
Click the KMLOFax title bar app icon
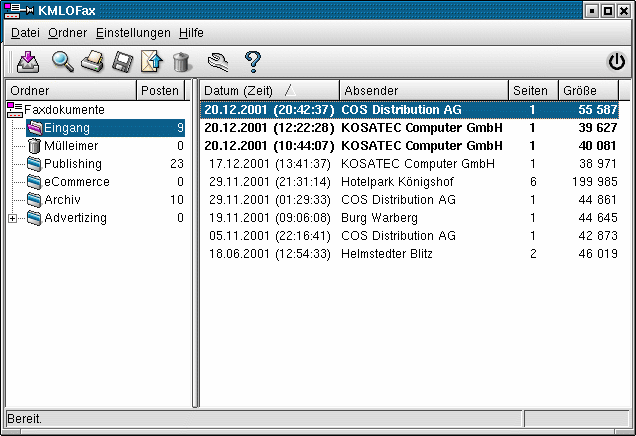point(19,11)
